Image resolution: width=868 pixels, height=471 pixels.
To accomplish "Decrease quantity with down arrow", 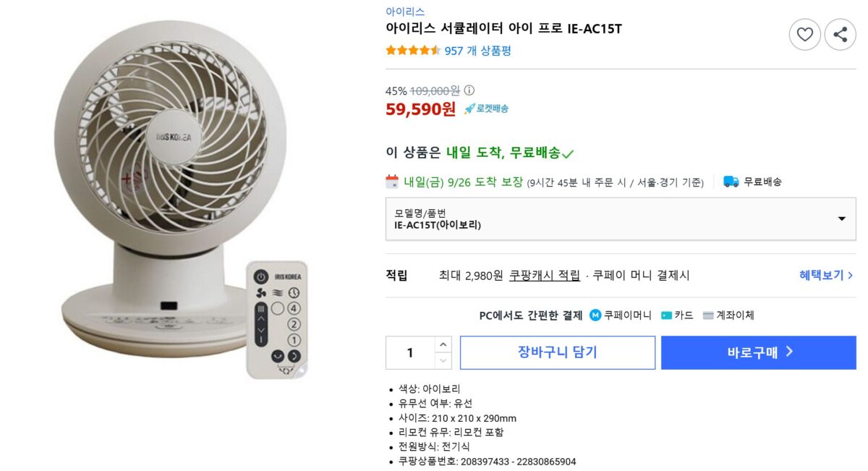I will pyautogui.click(x=443, y=360).
